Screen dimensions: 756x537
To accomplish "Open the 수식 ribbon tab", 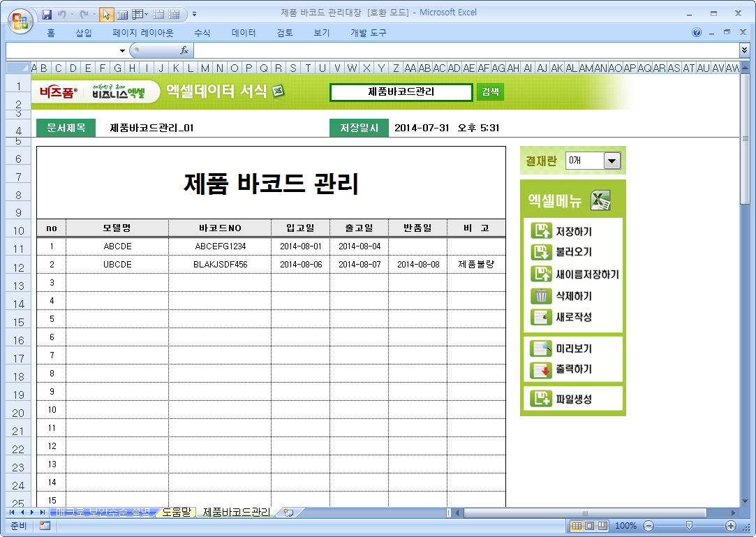I will pos(202,33).
